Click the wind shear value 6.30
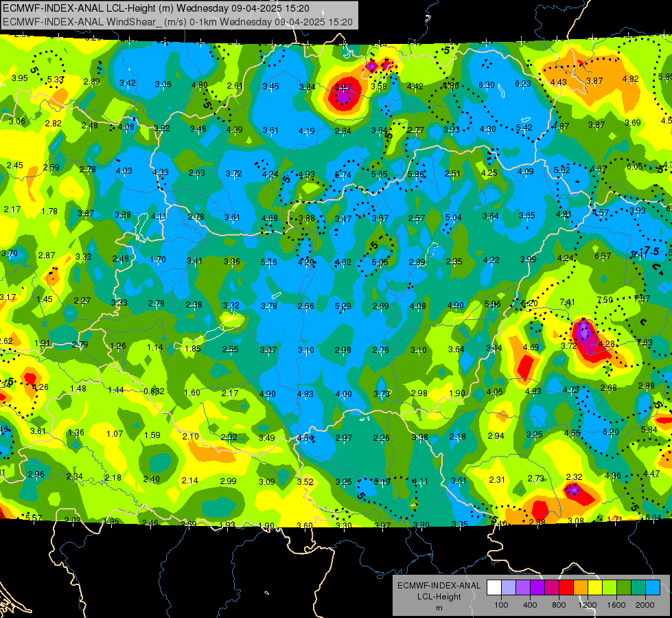Image resolution: width=672 pixels, height=618 pixels. [x=487, y=85]
